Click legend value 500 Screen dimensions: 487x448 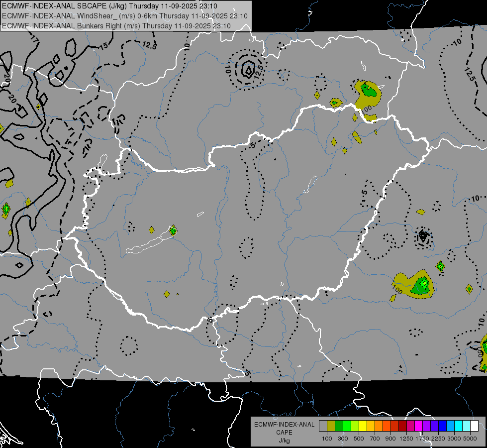pyautogui.click(x=359, y=439)
